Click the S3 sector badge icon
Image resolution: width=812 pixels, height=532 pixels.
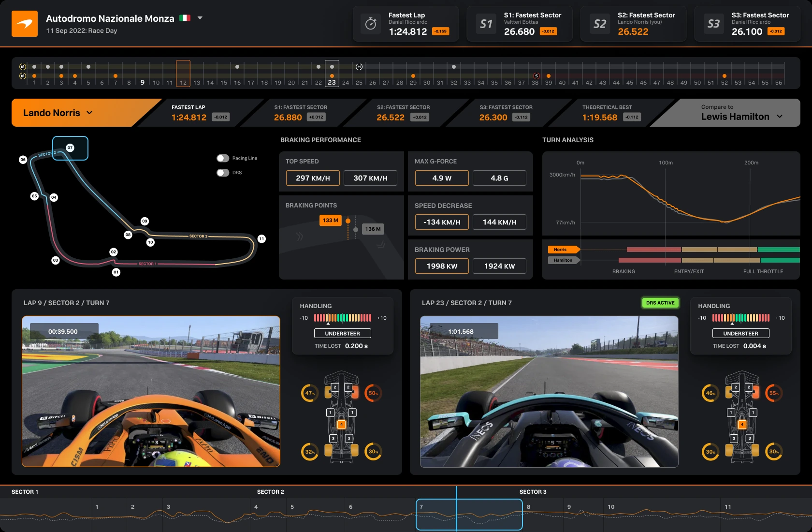(714, 24)
